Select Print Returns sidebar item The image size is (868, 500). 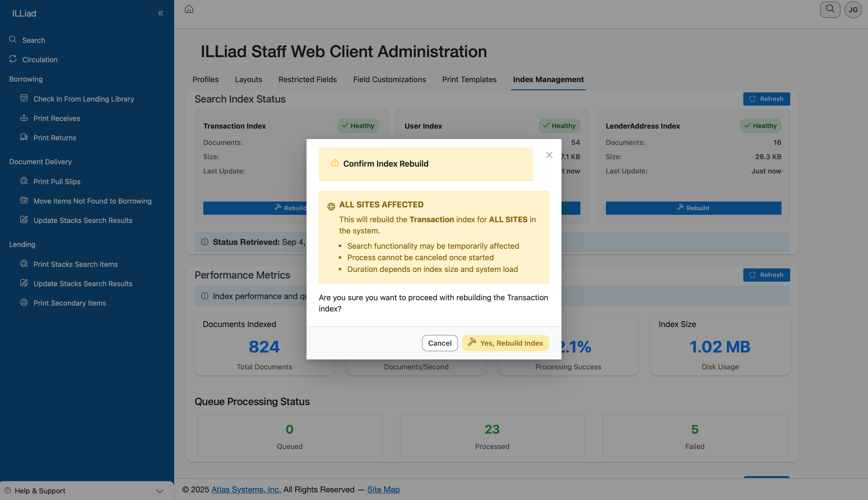[55, 138]
